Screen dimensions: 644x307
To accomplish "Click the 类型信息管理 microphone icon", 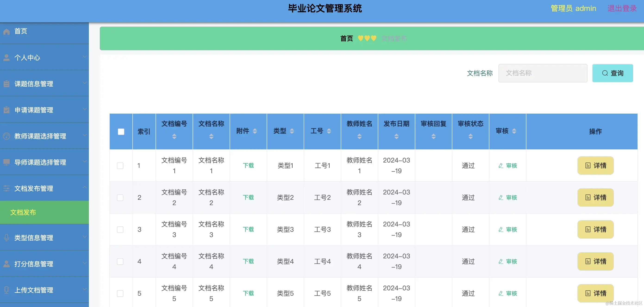I will pos(6,238).
